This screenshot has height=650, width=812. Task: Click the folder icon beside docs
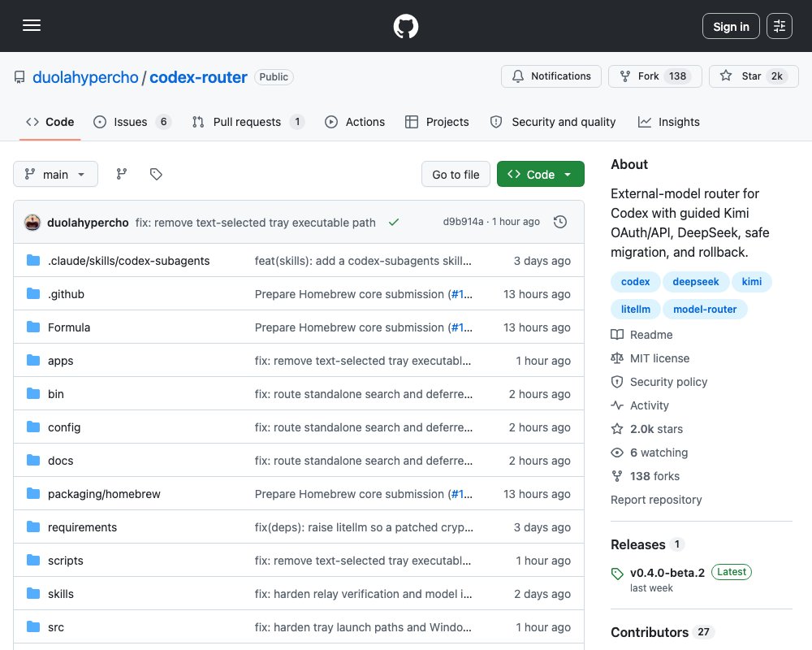tap(33, 461)
